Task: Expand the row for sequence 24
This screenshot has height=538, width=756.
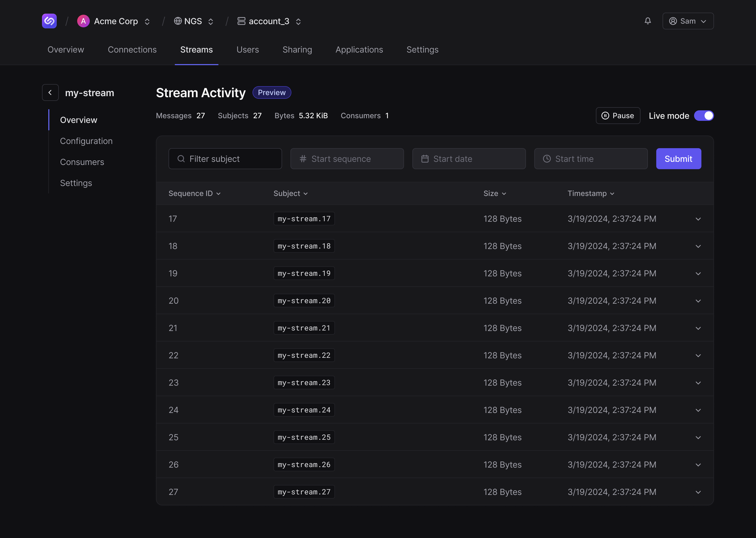Action: 698,410
